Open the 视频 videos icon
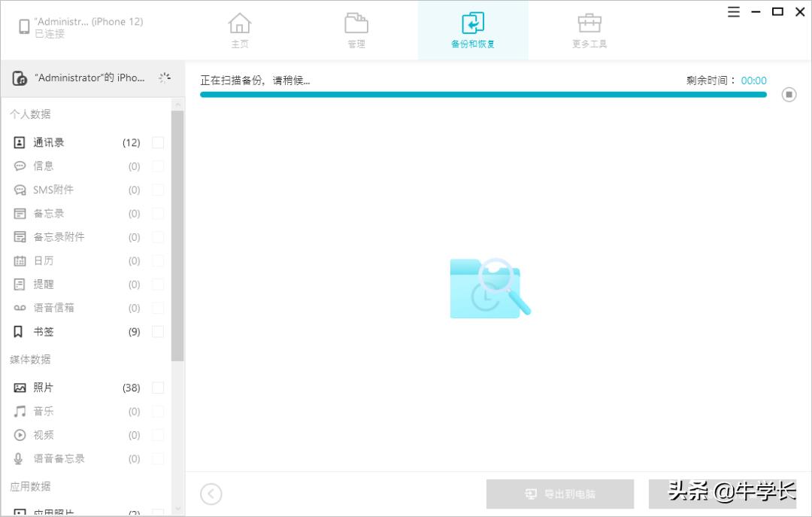 point(20,434)
